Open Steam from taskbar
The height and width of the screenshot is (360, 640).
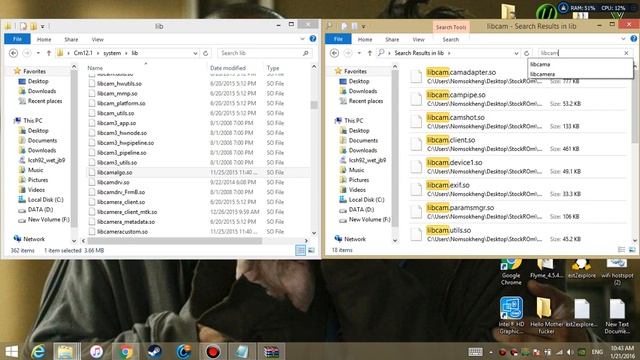click(x=155, y=351)
